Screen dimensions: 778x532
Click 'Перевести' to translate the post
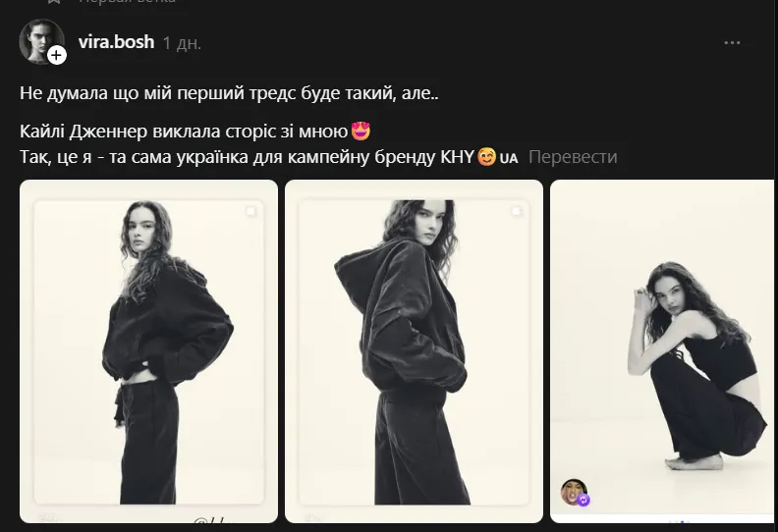573,157
